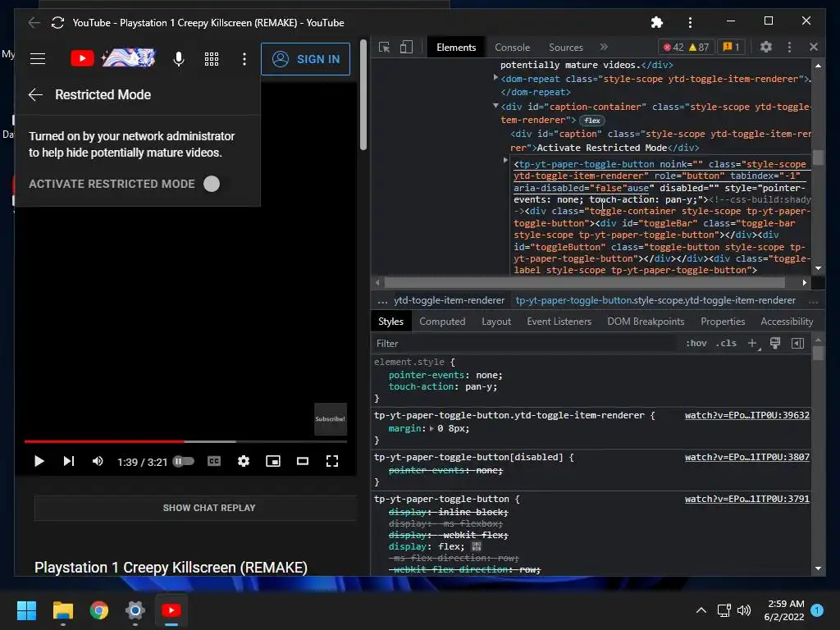Open the Properties tab

pyautogui.click(x=723, y=322)
